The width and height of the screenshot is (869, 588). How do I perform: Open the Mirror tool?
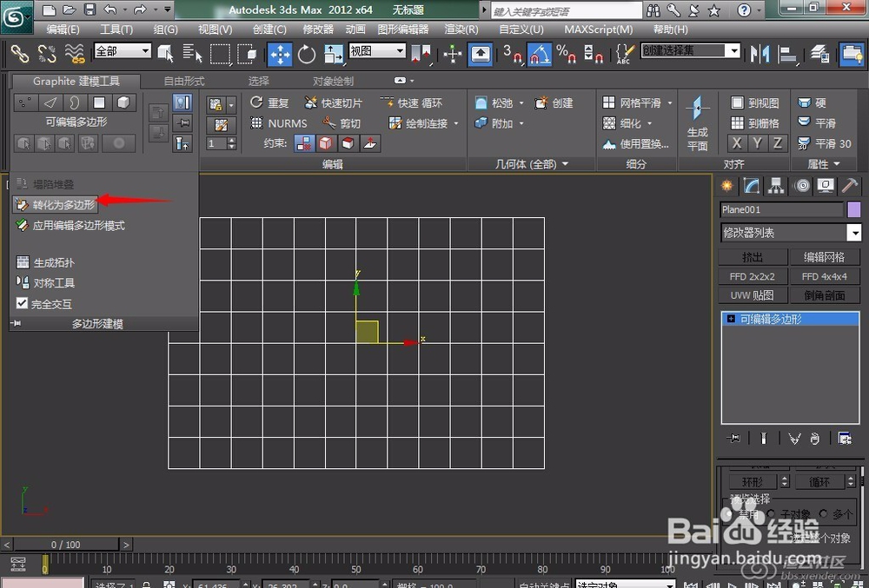(x=760, y=54)
